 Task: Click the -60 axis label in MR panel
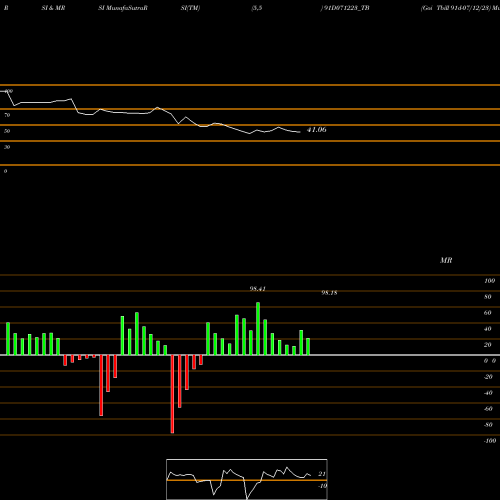[x=488, y=409]
